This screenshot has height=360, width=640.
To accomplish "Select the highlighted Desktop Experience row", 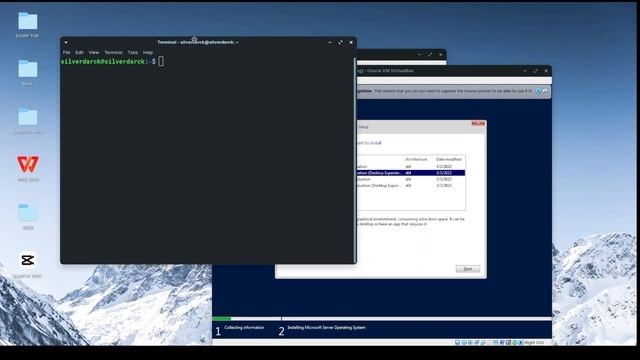I will pyautogui.click(x=411, y=173).
